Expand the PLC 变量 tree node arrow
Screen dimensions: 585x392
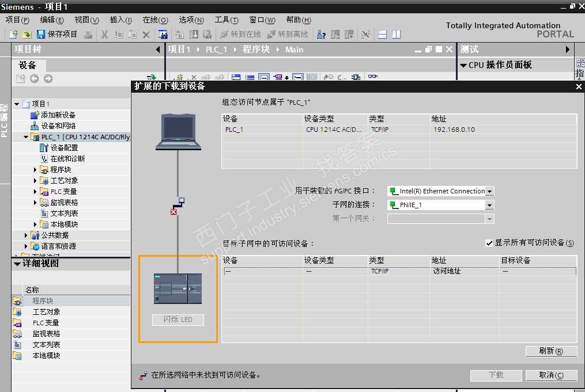point(35,192)
